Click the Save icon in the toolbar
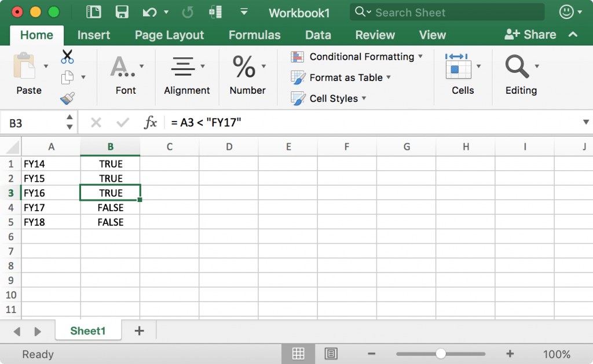This screenshot has width=593, height=364. tap(121, 12)
